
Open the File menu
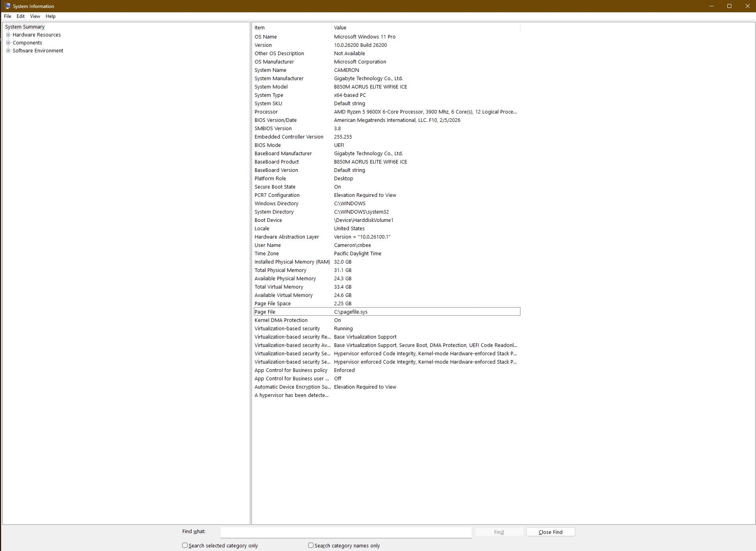coord(8,16)
